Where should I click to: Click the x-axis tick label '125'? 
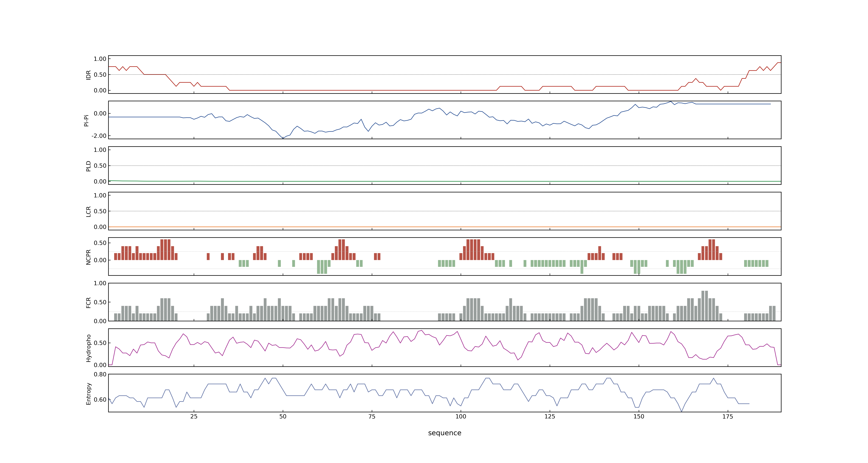(550, 416)
